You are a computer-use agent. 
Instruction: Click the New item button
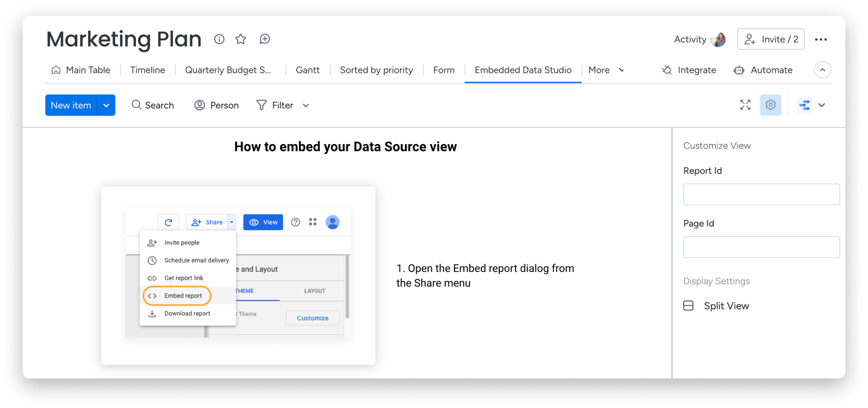71,105
